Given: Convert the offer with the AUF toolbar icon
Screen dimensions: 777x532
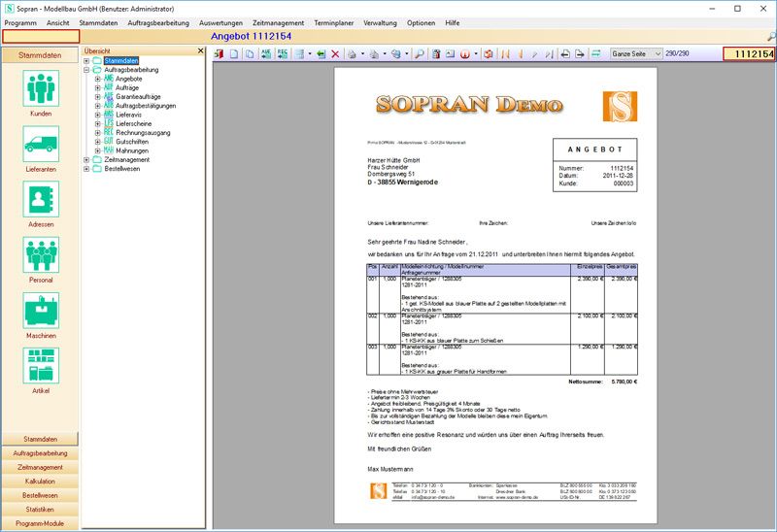Looking at the screenshot, I should point(266,54).
